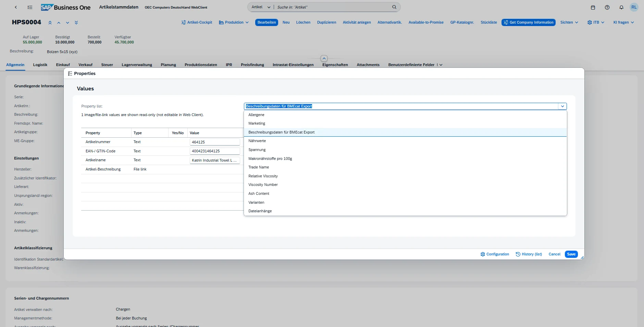Click the EAN-/GTIN-Code value field
This screenshot has width=644, height=327.
[215, 151]
